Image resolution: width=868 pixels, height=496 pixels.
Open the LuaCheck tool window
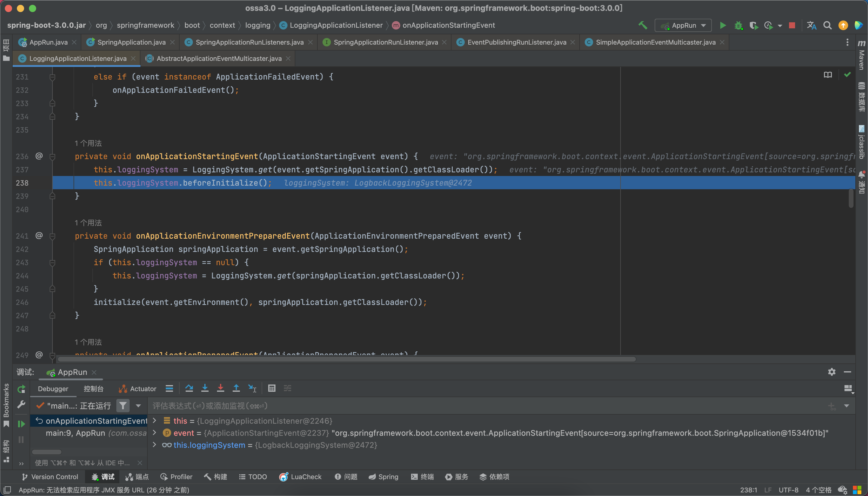pyautogui.click(x=300, y=477)
